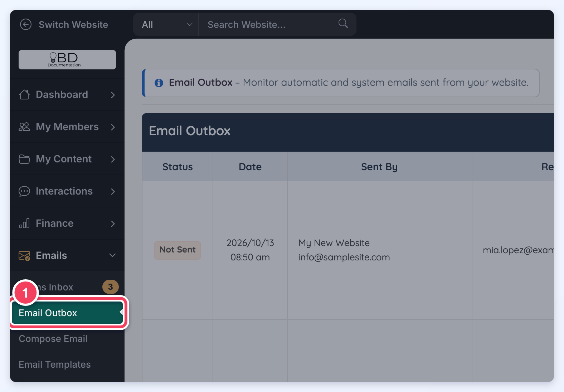Screen dimensions: 564x392
Task: Click the My Members people icon
Action: pyautogui.click(x=24, y=127)
